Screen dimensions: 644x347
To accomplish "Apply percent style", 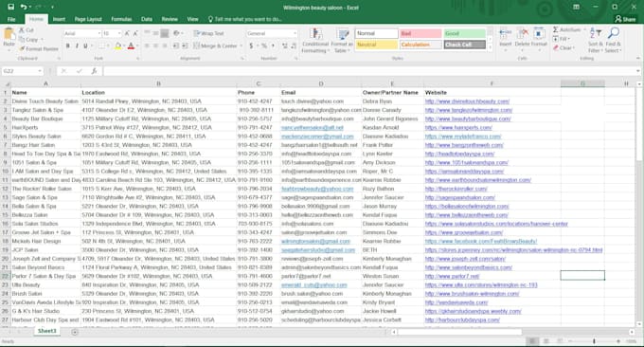I will click(x=264, y=46).
